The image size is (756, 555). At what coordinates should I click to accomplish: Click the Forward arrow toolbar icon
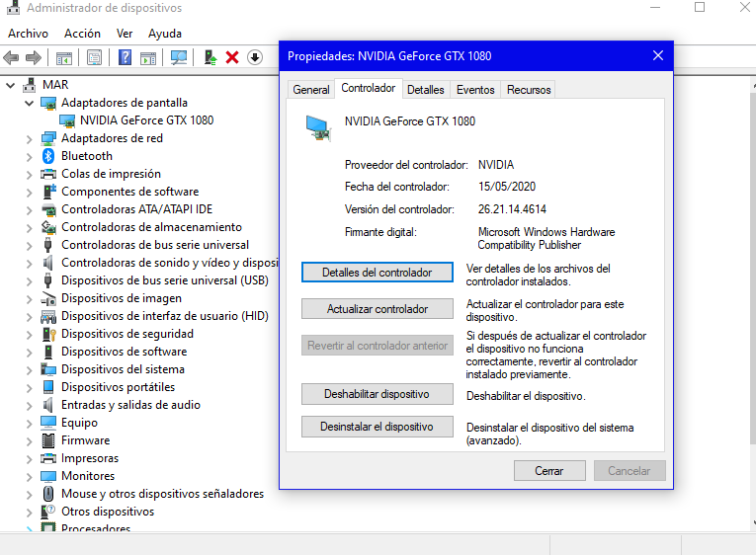tap(34, 58)
